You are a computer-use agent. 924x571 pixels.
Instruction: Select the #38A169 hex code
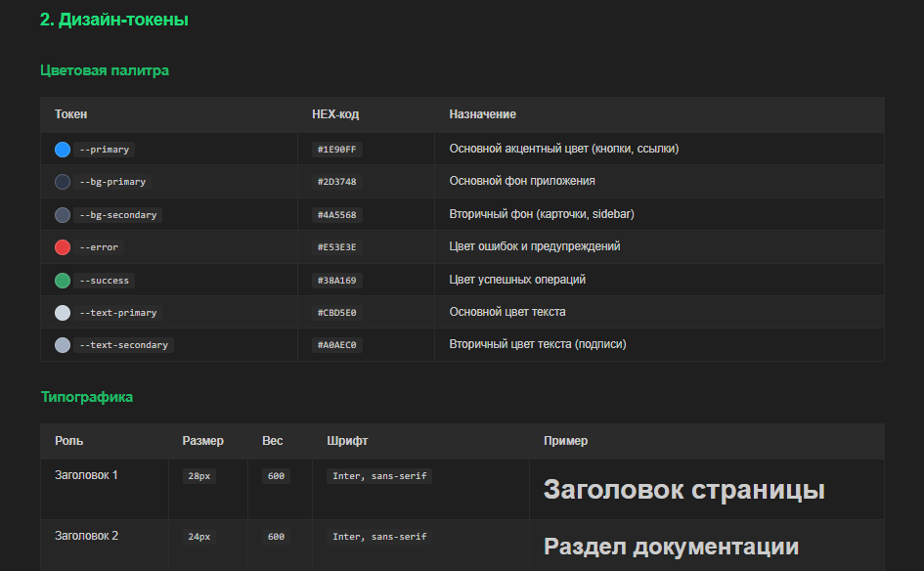coord(337,281)
